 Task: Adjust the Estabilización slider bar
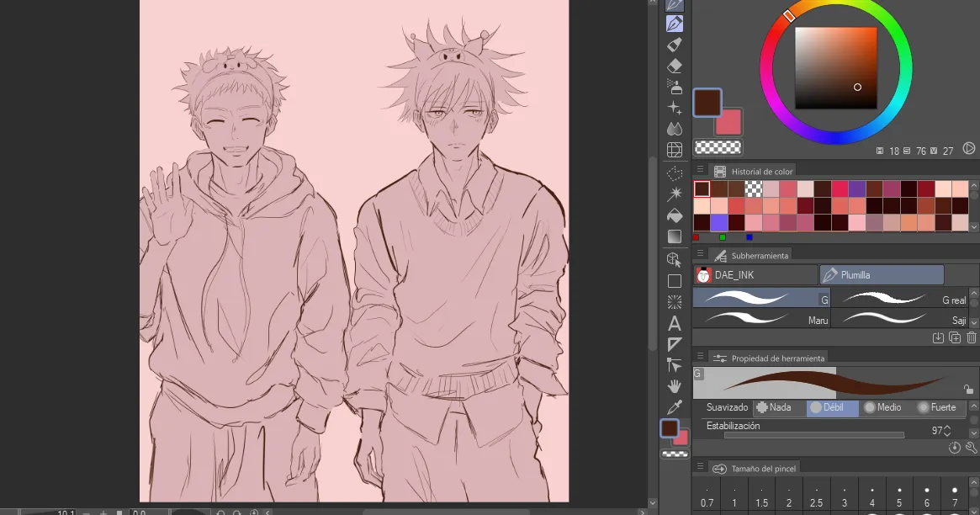[x=813, y=435]
